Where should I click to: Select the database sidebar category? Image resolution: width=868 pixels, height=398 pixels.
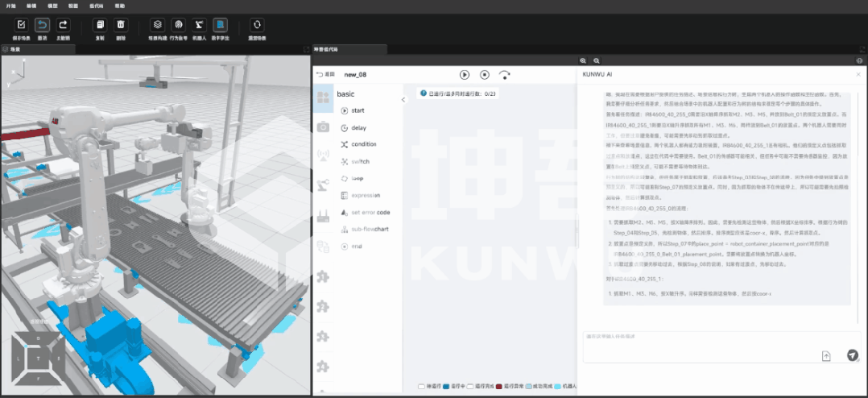click(324, 247)
